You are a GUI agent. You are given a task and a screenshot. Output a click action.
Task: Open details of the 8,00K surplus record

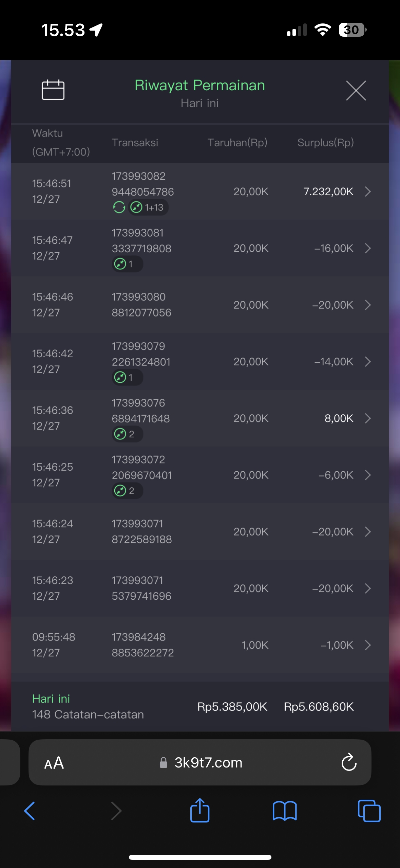click(x=368, y=418)
